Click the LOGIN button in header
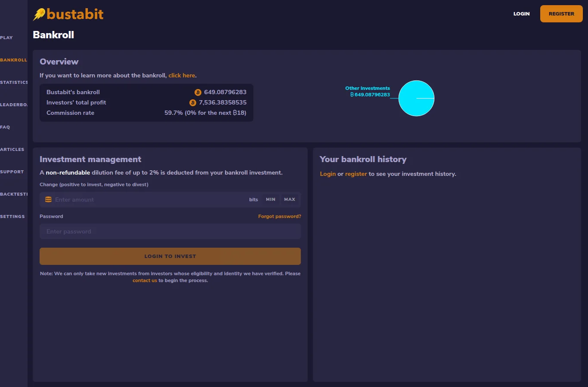588x387 pixels. point(522,14)
